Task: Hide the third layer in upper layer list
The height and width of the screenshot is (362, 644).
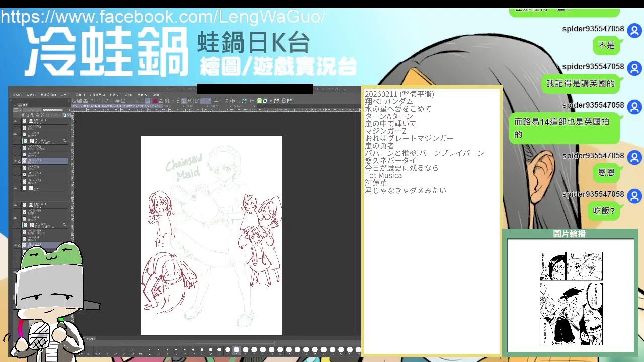Action: (15, 135)
